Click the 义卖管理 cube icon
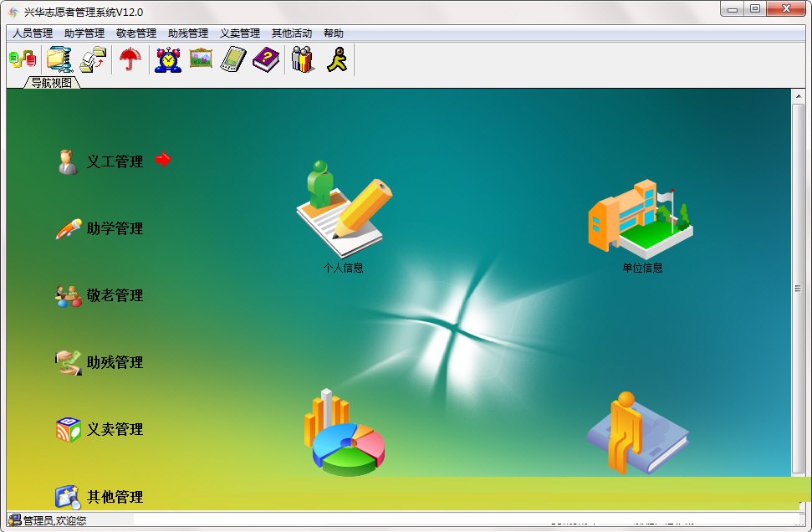Image resolution: width=812 pixels, height=532 pixels. pyautogui.click(x=69, y=430)
